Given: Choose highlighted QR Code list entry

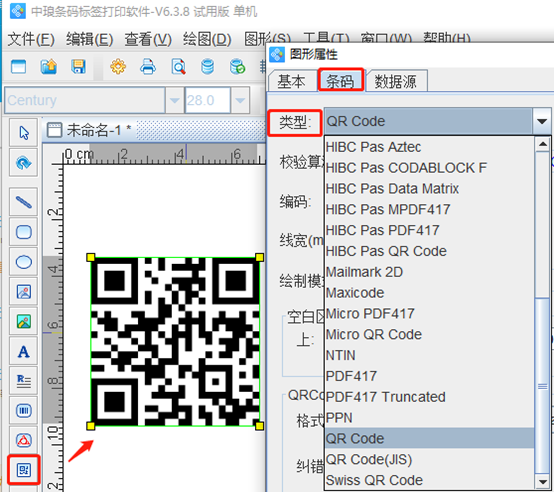Looking at the screenshot, I should click(429, 439).
